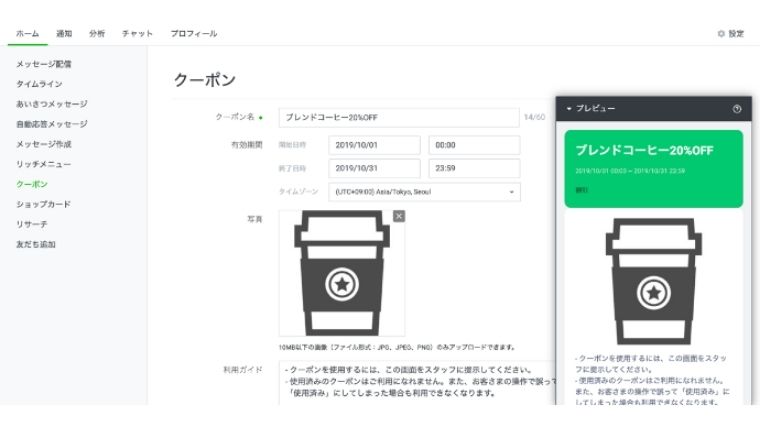
Task: Select ショップカード in the sidebar
Action: click(x=45, y=204)
